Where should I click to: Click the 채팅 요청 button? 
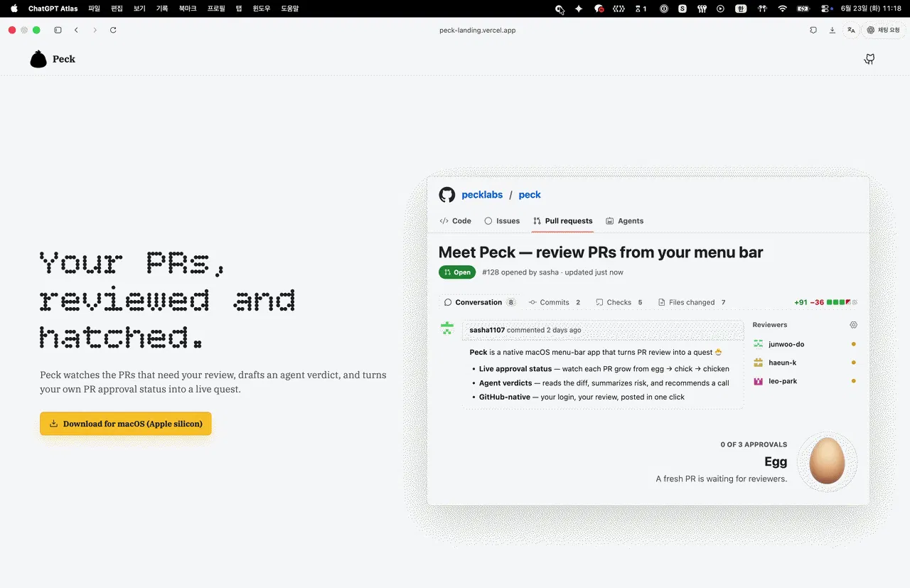883,30
